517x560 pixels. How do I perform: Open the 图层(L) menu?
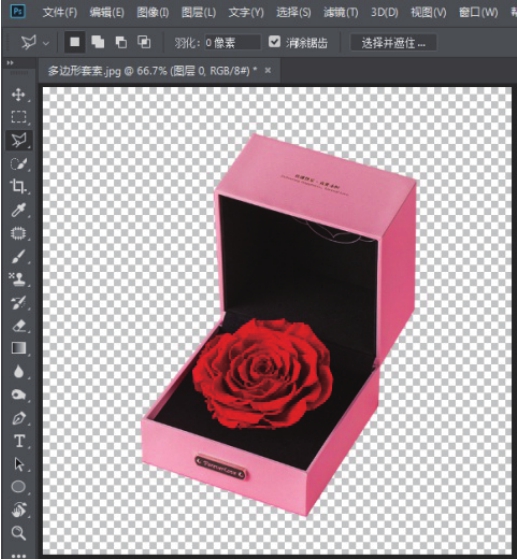pos(199,13)
